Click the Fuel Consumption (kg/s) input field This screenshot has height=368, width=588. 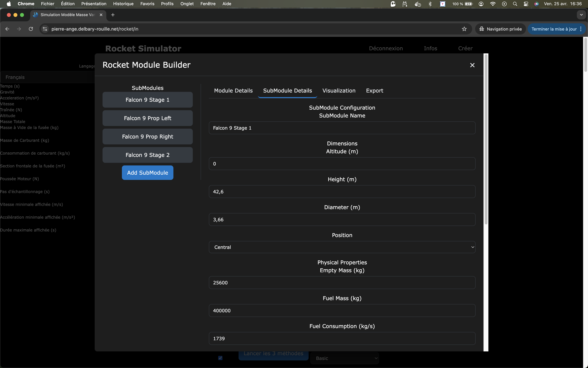[x=342, y=338]
